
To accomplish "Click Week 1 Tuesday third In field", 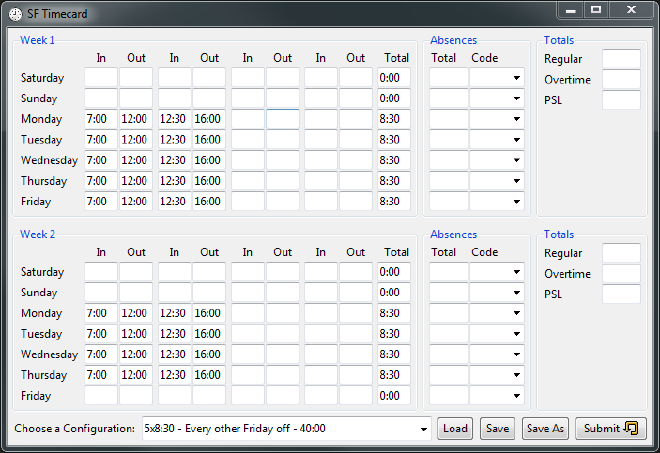I will (248, 139).
